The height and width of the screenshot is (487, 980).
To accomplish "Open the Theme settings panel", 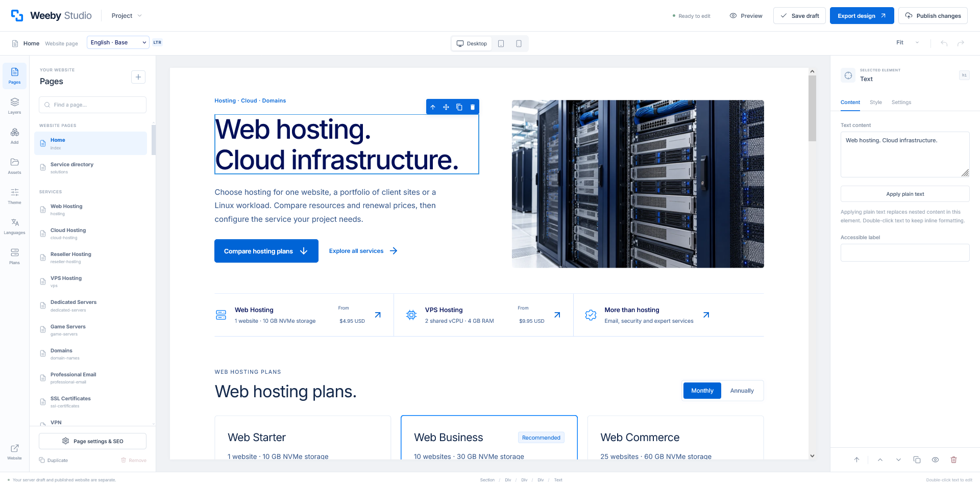I will 14,196.
